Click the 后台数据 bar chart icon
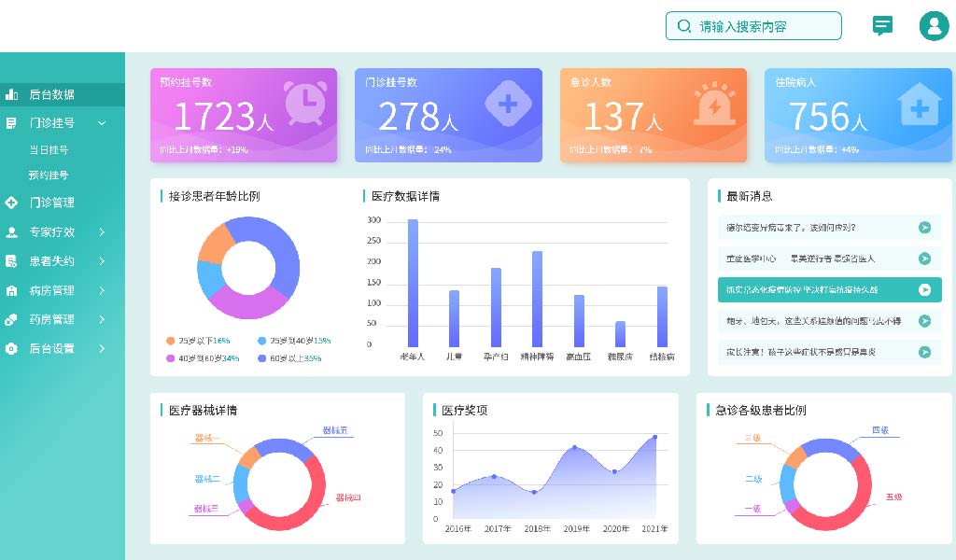Screen dimensions: 956x560 tap(12, 94)
